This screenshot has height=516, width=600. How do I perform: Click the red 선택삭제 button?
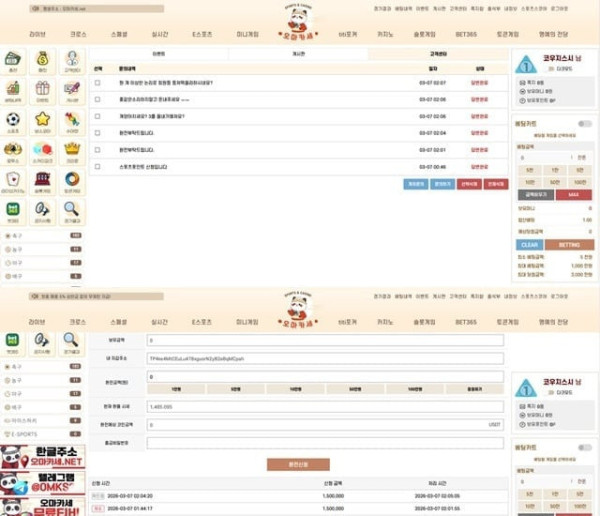(x=469, y=184)
